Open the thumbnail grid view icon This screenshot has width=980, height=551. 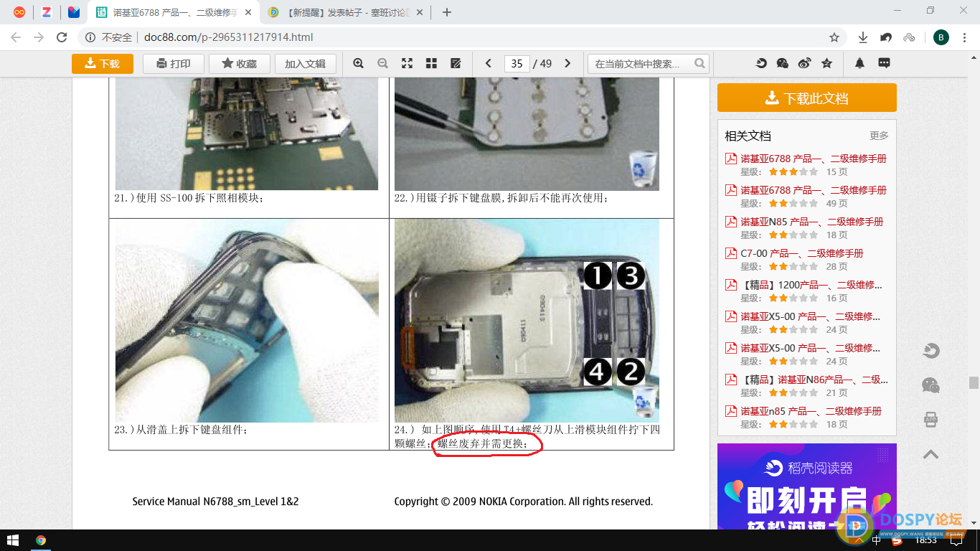point(431,63)
